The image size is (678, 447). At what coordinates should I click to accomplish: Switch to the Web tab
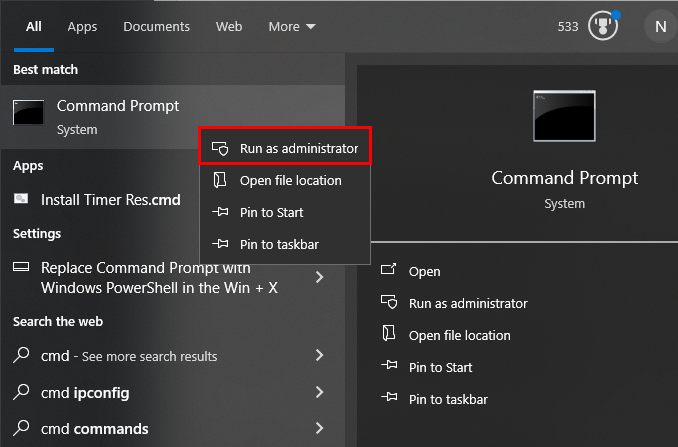pos(229,27)
